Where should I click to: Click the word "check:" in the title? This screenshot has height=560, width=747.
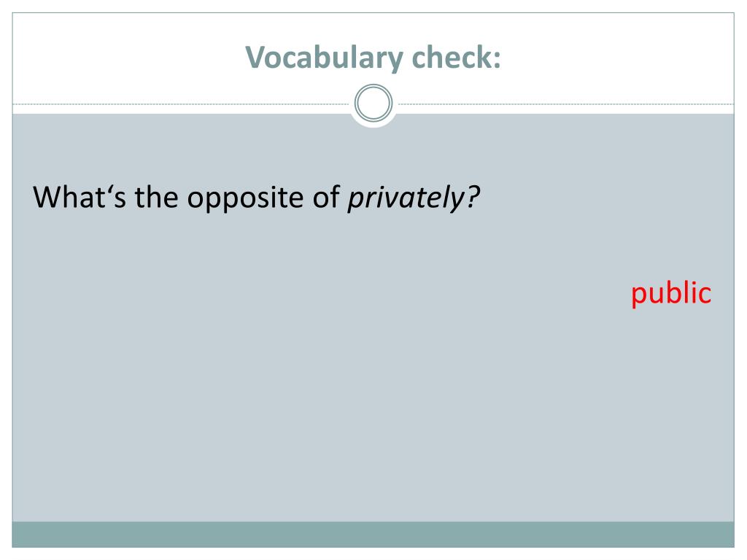pos(457,57)
